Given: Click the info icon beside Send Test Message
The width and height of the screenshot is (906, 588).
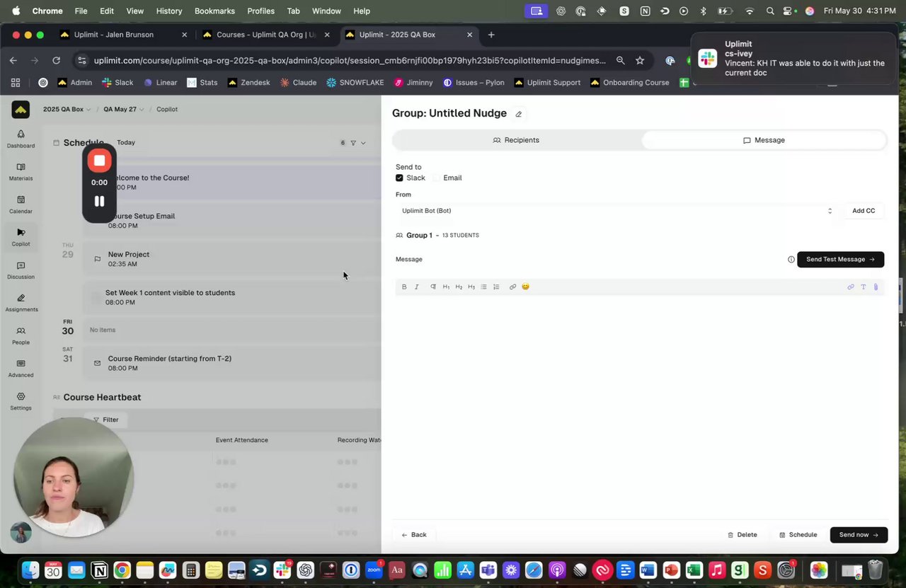Looking at the screenshot, I should point(791,259).
